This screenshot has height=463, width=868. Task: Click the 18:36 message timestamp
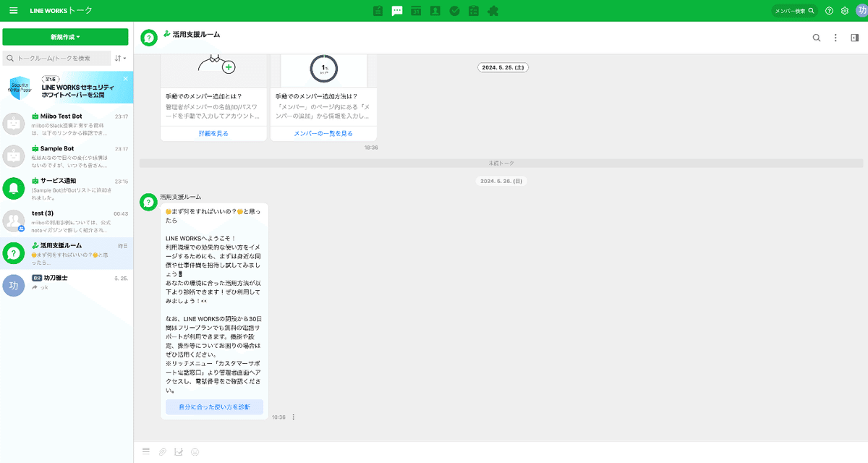[371, 147]
